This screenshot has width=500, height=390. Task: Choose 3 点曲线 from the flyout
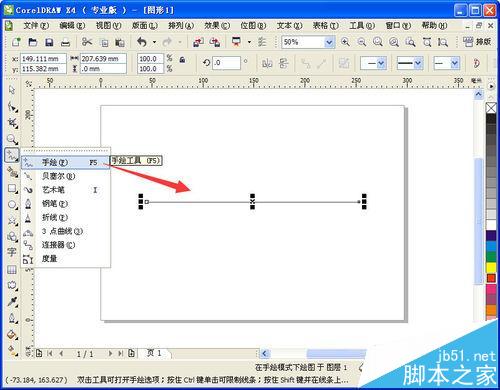[66, 231]
